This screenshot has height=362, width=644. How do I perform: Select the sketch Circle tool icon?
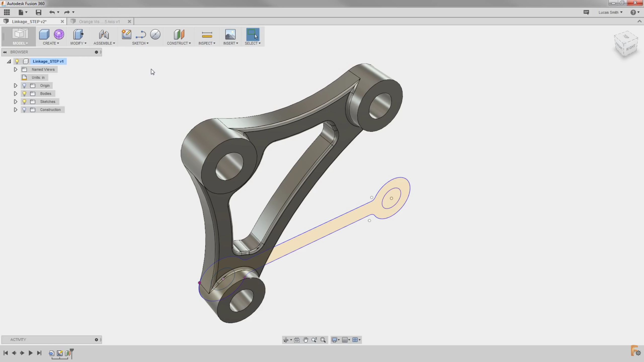(x=155, y=34)
